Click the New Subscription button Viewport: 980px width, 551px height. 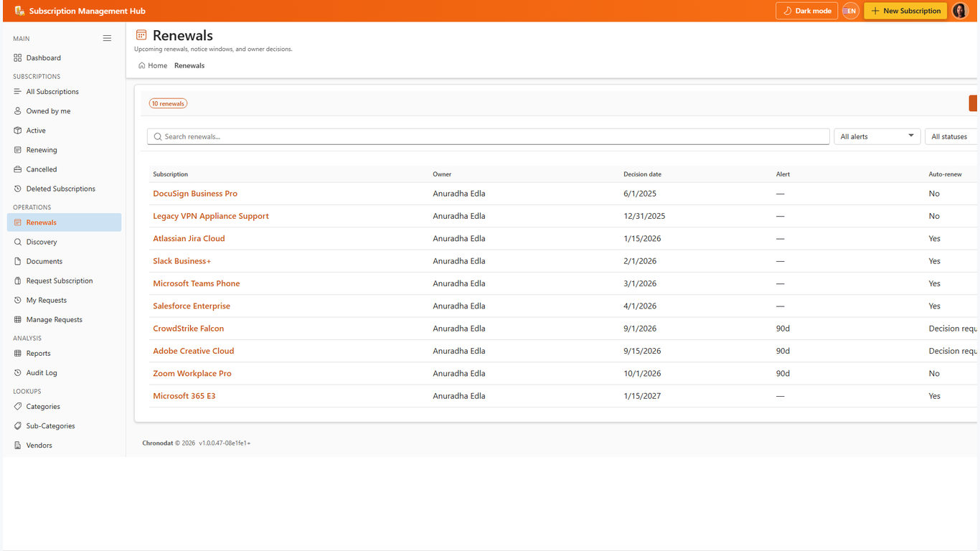coord(905,11)
